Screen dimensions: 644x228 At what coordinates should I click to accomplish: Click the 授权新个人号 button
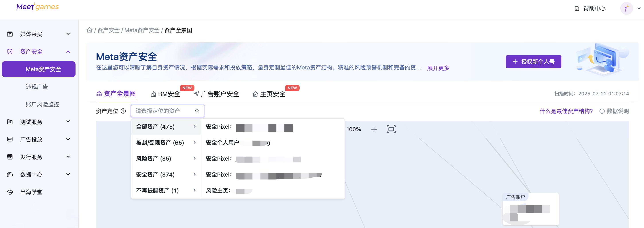533,62
